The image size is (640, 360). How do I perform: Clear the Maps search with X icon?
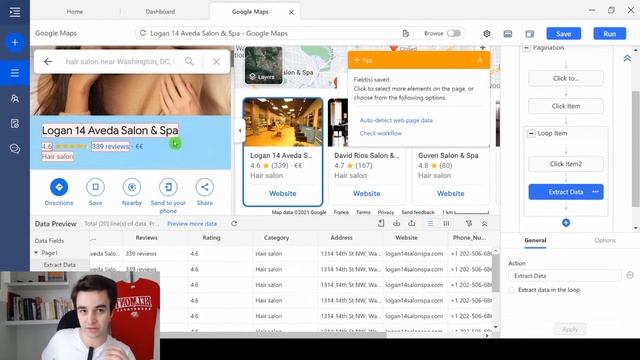216,62
